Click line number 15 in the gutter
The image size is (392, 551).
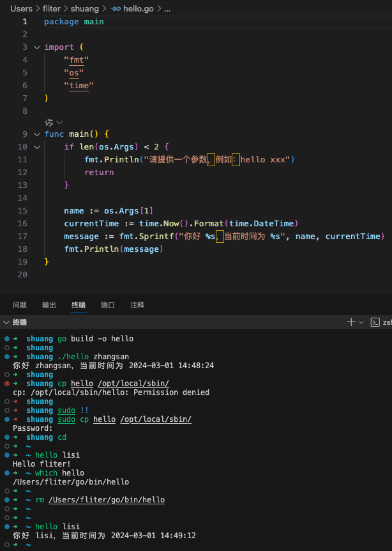[23, 211]
